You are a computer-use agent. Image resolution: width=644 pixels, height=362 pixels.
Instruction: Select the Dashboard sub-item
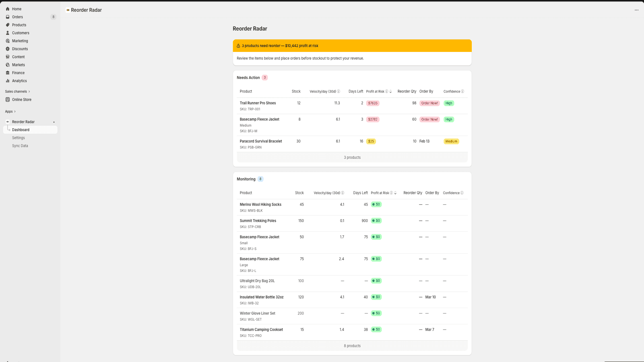(x=30, y=130)
